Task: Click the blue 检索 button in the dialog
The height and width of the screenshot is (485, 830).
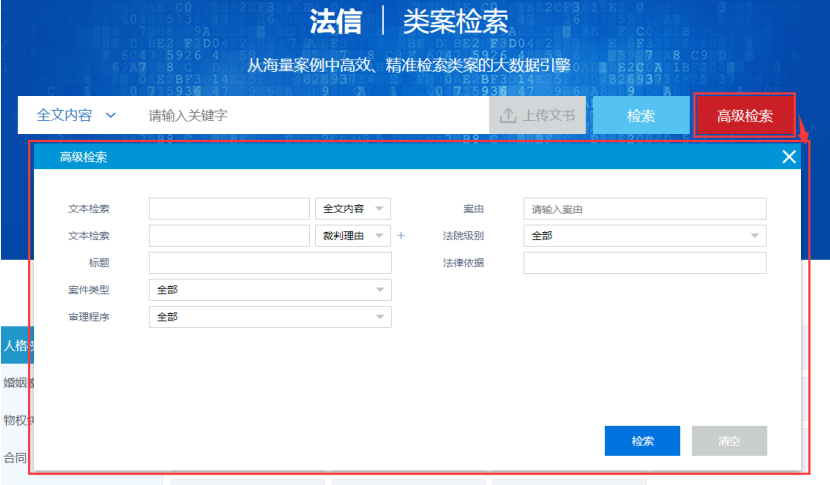Action: click(x=642, y=441)
